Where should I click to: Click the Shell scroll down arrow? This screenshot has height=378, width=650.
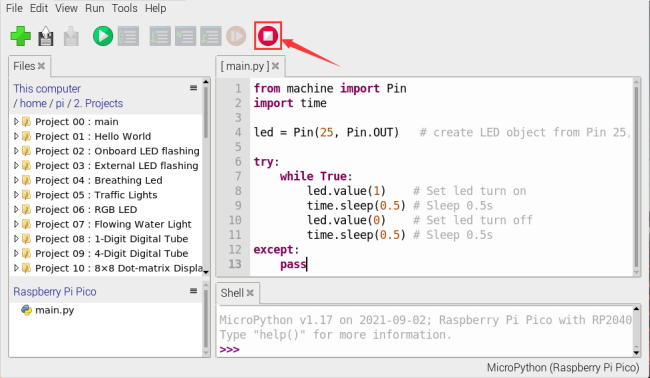coord(637,353)
